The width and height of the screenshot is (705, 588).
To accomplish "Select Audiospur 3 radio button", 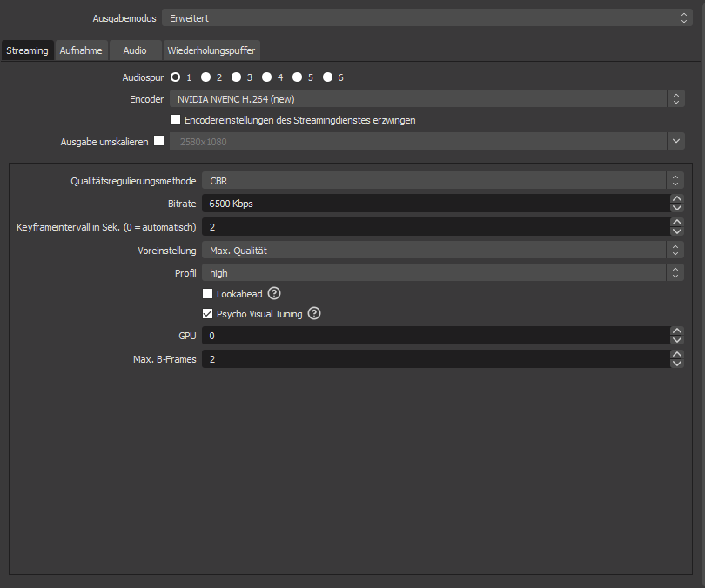I will pyautogui.click(x=236, y=77).
